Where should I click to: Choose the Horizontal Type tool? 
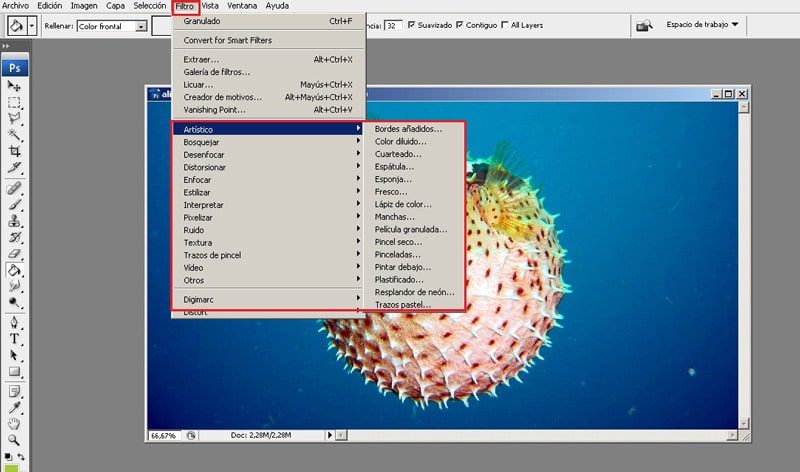point(14,338)
